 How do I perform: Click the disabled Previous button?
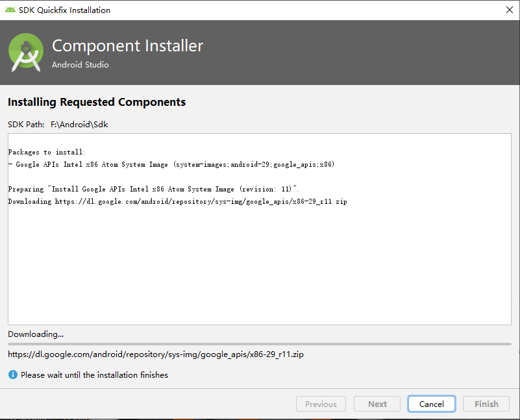pyautogui.click(x=321, y=404)
